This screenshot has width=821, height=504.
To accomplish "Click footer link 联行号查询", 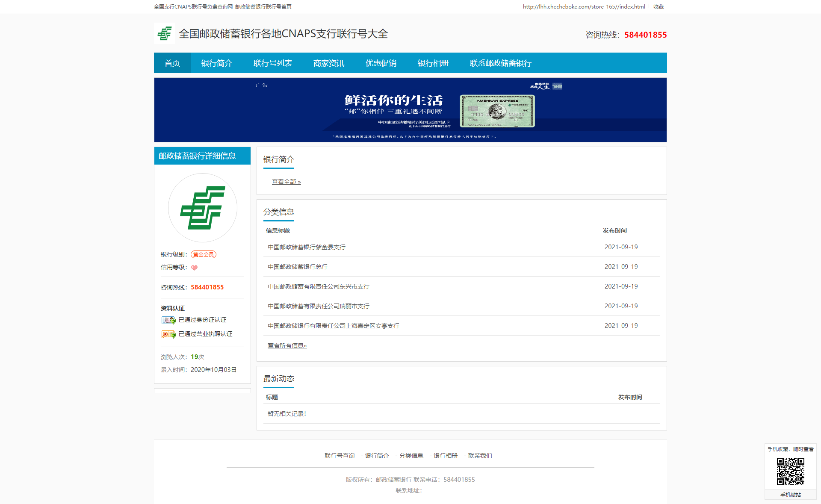I will pos(340,456).
